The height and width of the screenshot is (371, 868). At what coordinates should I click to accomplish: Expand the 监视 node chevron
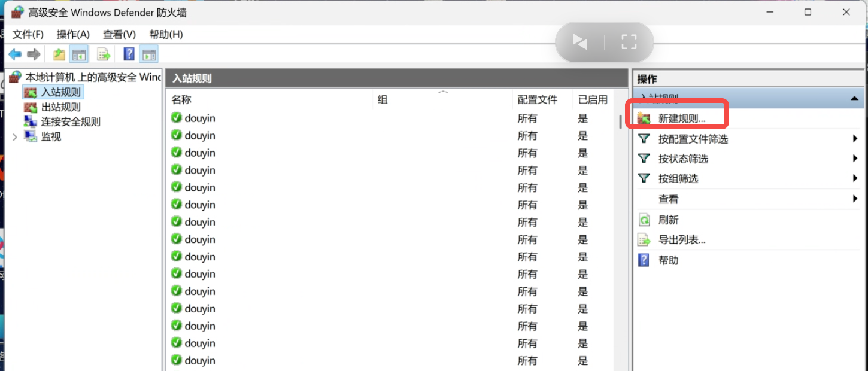[x=15, y=137]
